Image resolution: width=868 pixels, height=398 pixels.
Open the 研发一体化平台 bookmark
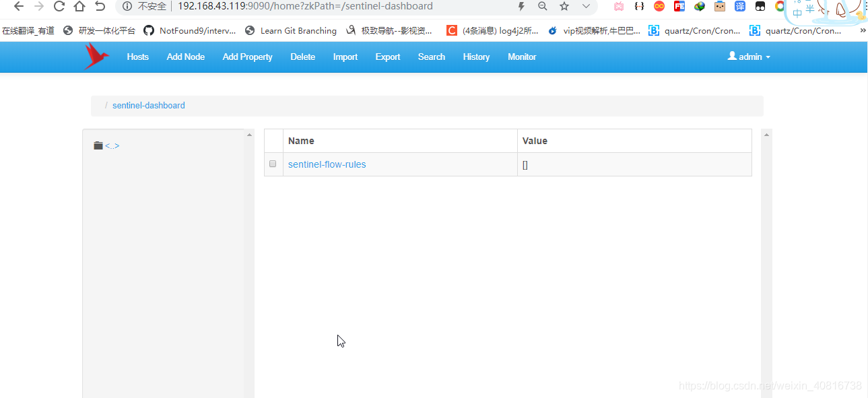coord(99,30)
